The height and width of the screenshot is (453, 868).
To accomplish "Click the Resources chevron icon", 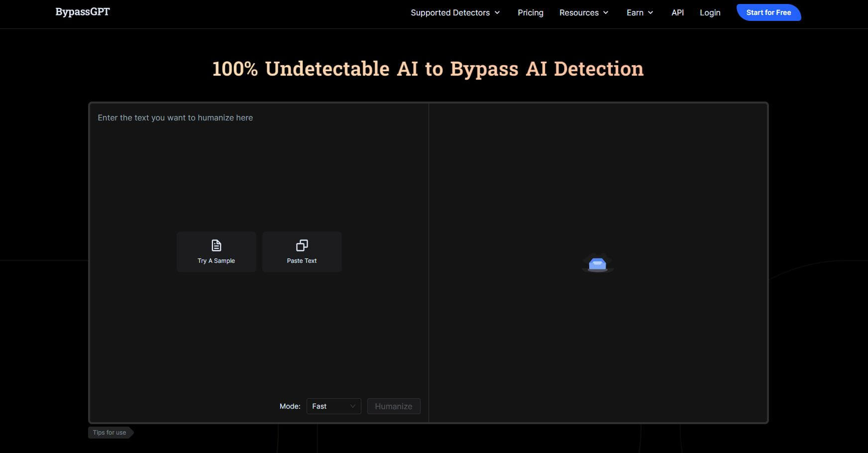I will click(605, 12).
